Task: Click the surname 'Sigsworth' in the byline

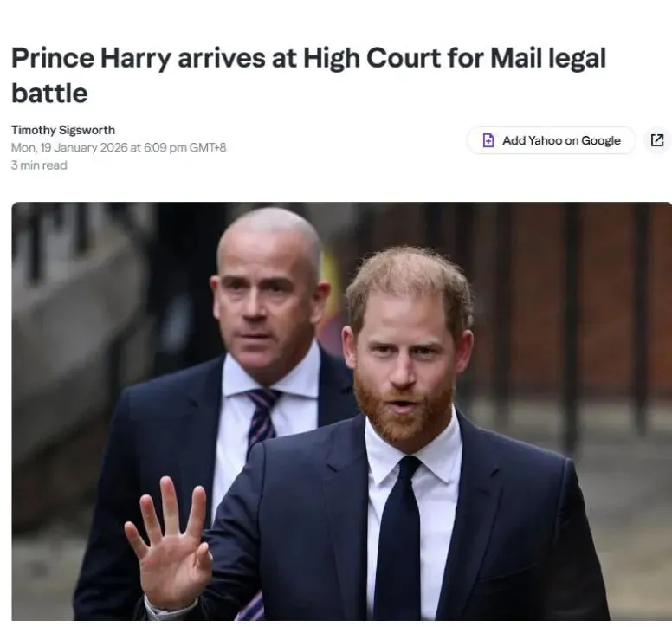Action: click(87, 130)
